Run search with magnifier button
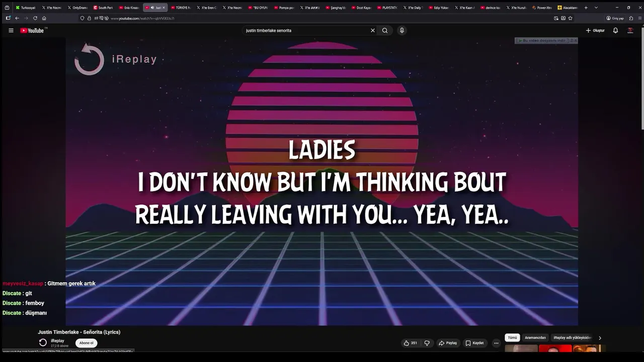The height and width of the screenshot is (362, 644). (x=385, y=31)
